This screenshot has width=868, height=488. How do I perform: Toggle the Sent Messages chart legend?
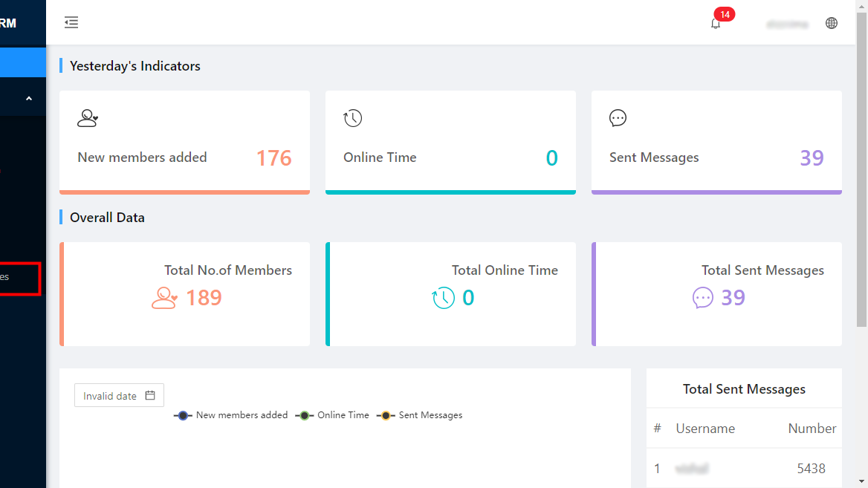click(420, 415)
